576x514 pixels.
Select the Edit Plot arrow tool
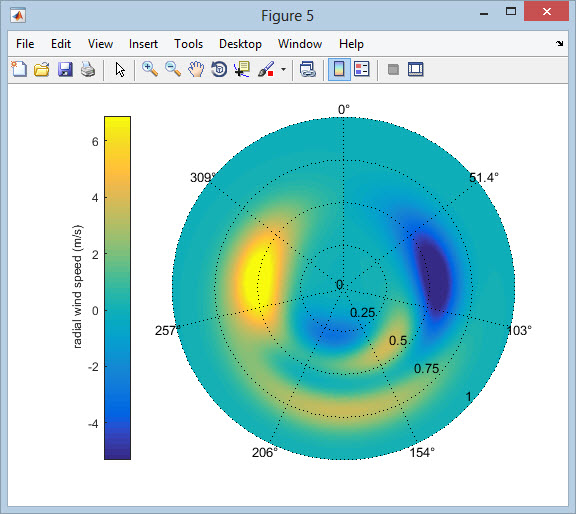tap(120, 69)
